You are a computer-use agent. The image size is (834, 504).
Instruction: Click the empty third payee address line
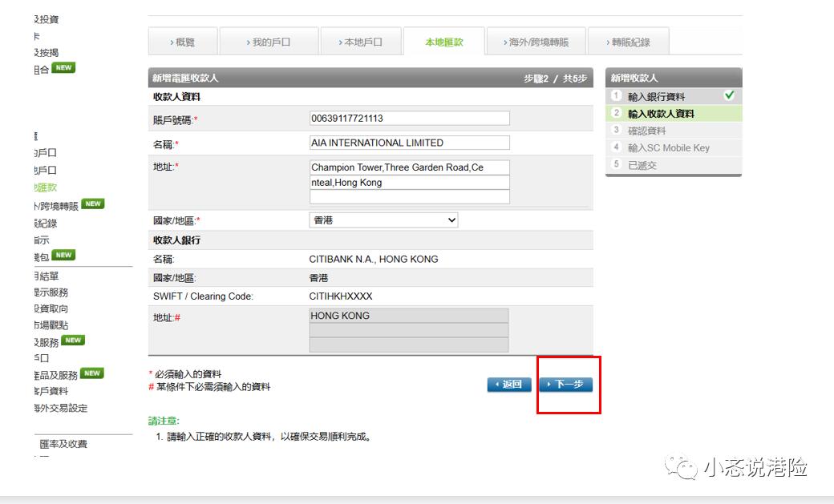click(409, 196)
